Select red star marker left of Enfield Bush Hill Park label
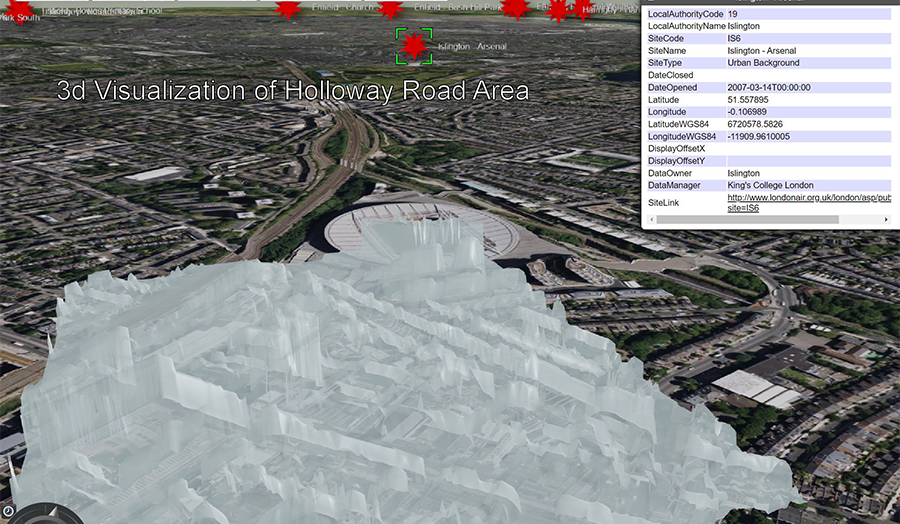Image resolution: width=900 pixels, height=524 pixels. coord(390,9)
